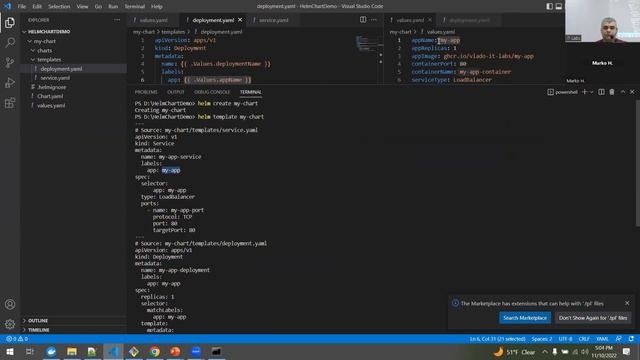
Task: Click the line and column position indicator
Action: (497, 339)
